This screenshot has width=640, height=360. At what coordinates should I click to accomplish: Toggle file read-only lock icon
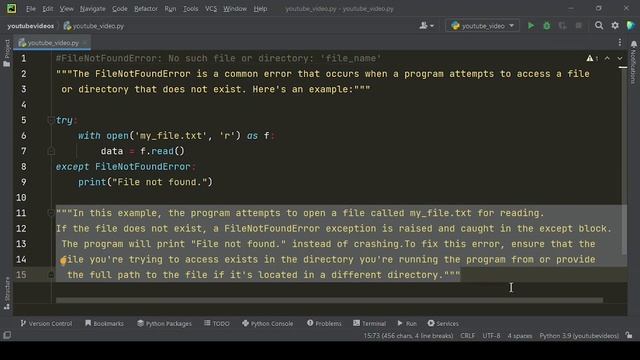click(x=629, y=336)
